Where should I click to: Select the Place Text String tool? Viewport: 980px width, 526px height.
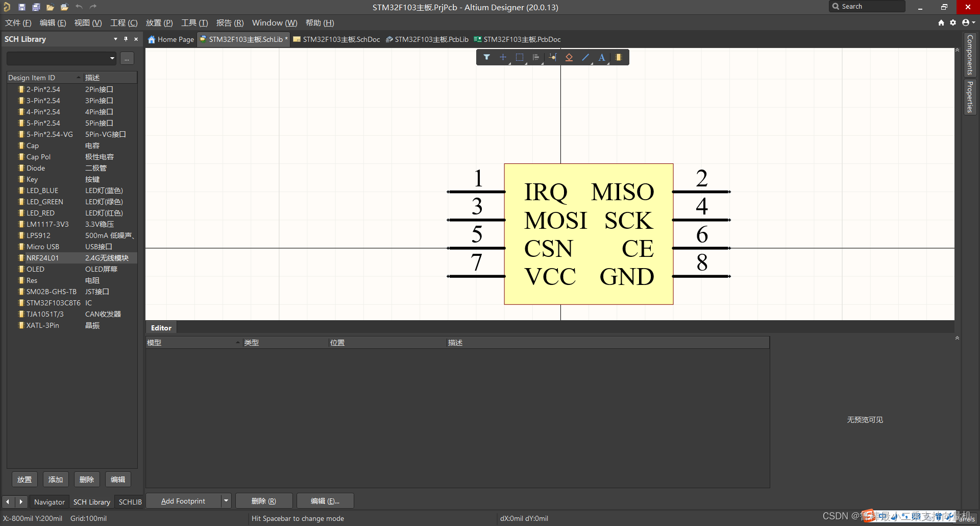(602, 57)
